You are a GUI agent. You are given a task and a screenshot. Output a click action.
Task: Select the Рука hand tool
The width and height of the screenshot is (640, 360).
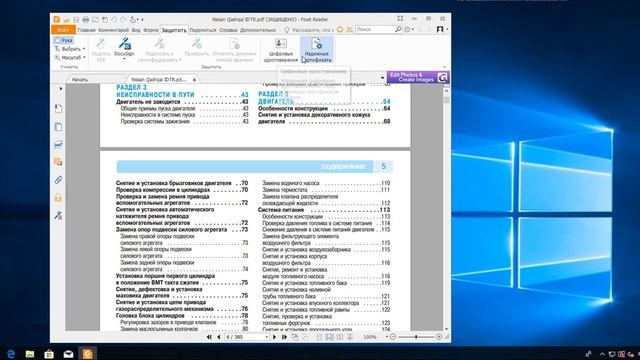(x=64, y=40)
